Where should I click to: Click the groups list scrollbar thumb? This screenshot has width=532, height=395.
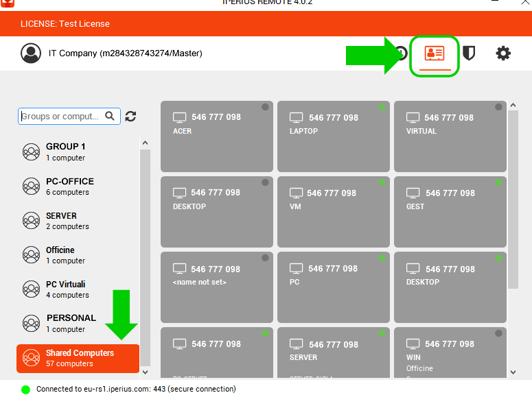[146, 258]
